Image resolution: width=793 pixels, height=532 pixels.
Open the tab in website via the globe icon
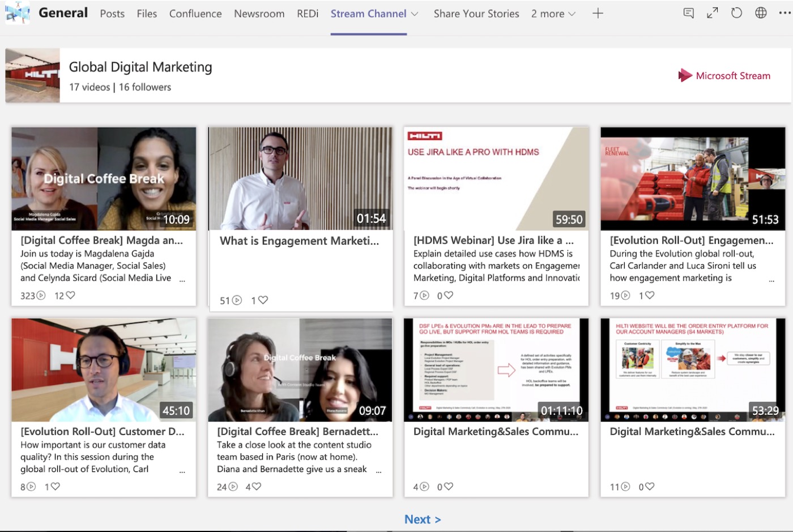761,13
